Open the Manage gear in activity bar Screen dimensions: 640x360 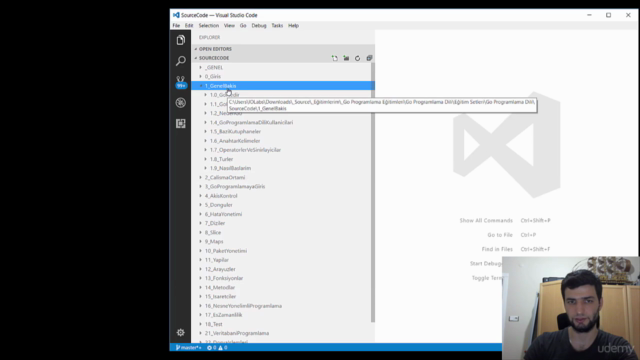coord(180,333)
